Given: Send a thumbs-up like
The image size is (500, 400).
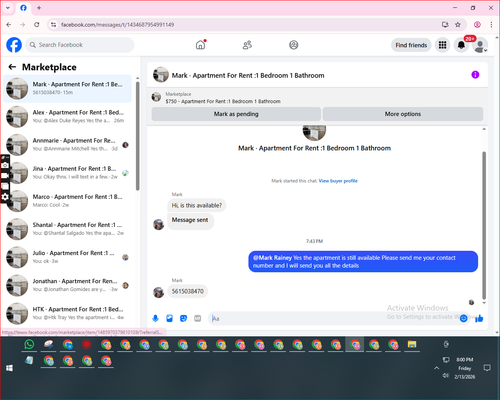Looking at the screenshot, I should (479, 318).
